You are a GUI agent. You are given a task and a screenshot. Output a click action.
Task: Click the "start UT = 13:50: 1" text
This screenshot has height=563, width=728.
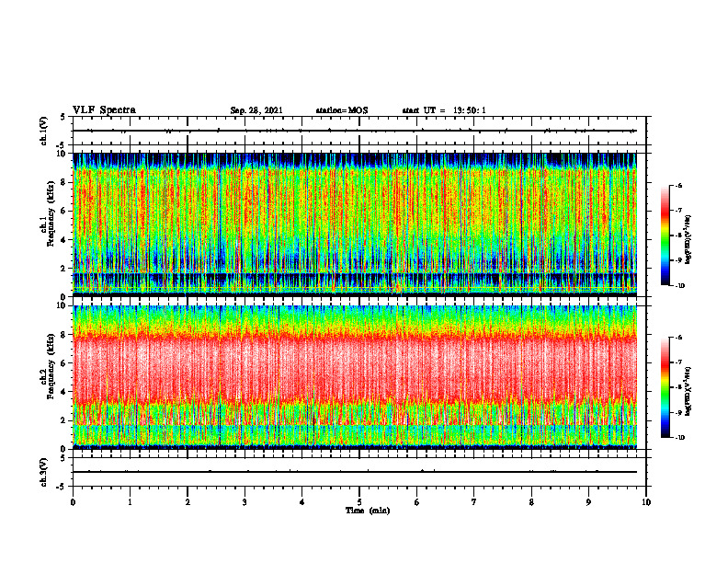click(x=444, y=110)
